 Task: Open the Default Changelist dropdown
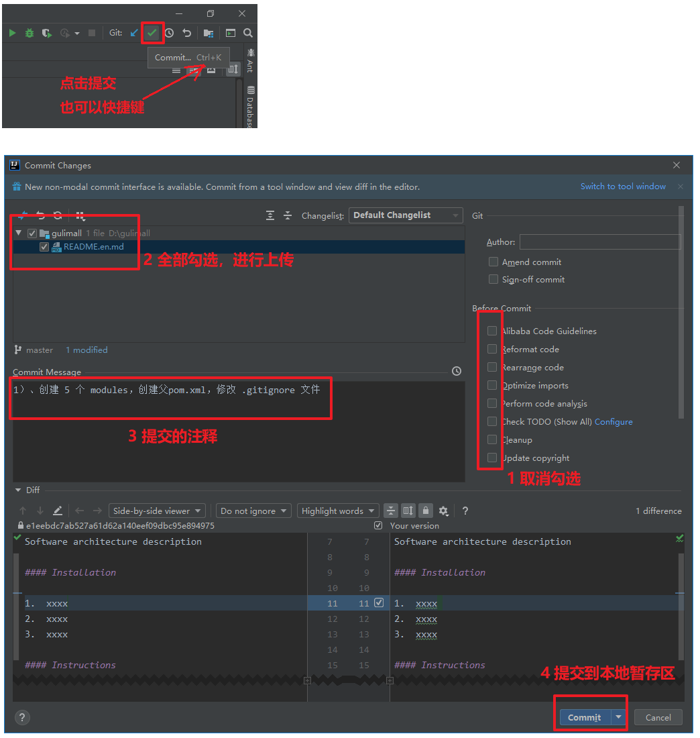[x=406, y=215]
